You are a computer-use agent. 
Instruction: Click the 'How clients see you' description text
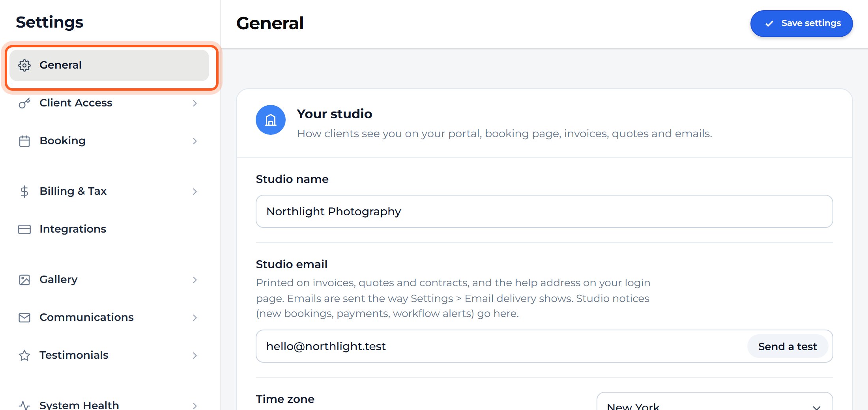point(505,134)
